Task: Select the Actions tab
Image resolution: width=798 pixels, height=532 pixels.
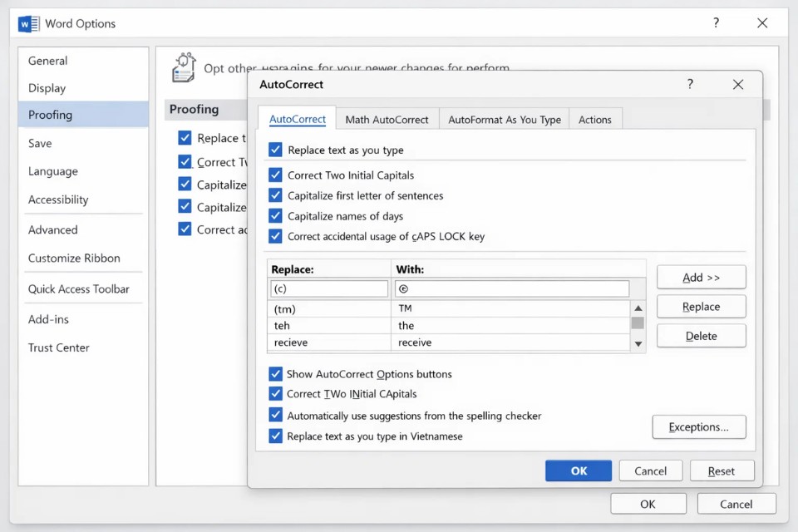Action: click(594, 120)
